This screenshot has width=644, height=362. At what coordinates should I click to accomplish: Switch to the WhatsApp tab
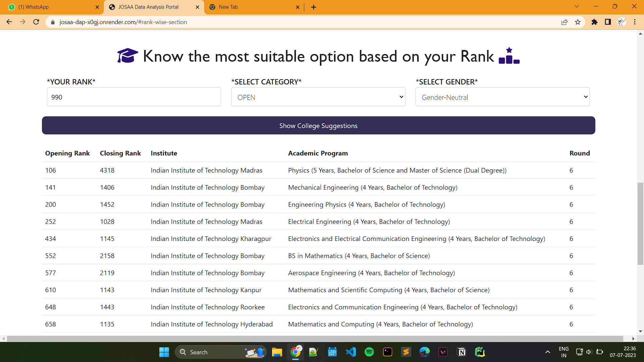tap(50, 7)
